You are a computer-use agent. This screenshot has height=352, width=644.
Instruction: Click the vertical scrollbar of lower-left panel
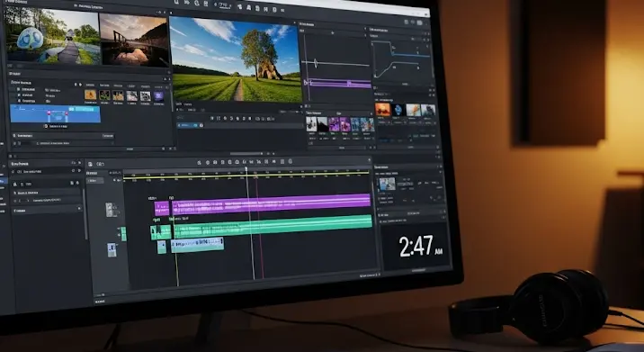(x=85, y=214)
